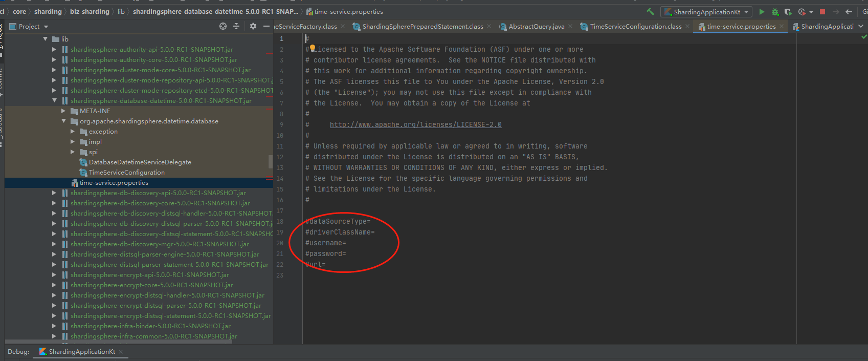Collapse the lib folder

point(46,39)
